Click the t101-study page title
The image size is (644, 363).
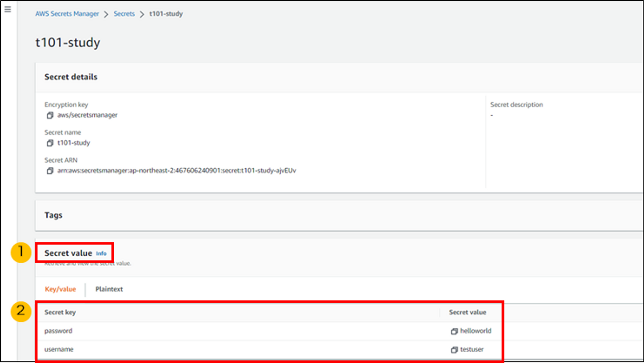[x=68, y=43]
